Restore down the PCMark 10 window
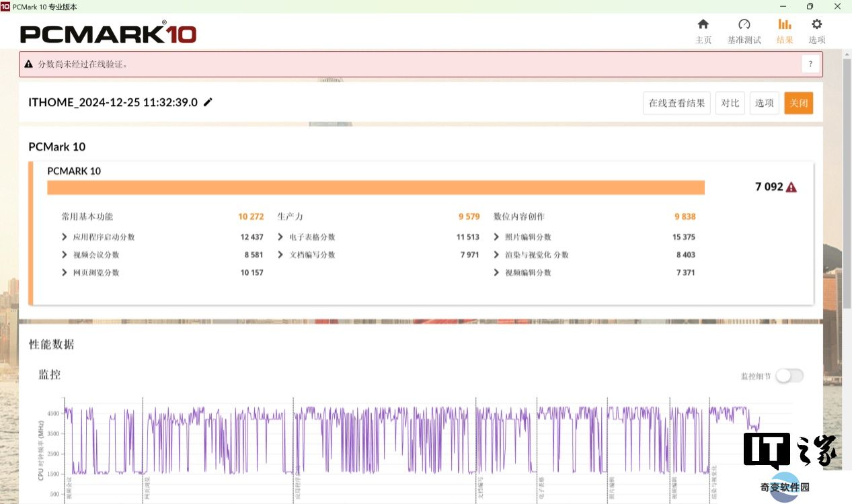Viewport: 852px width, 504px height. [810, 6]
